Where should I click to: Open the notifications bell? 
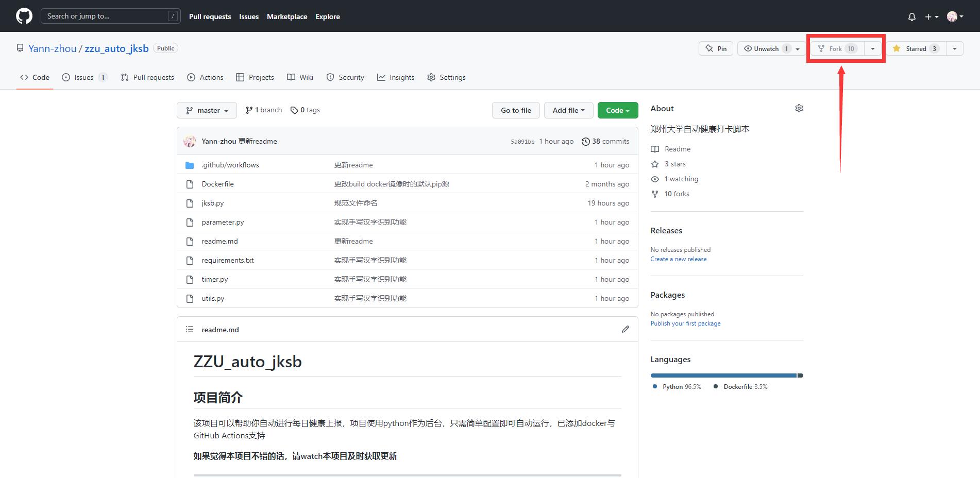(x=911, y=16)
